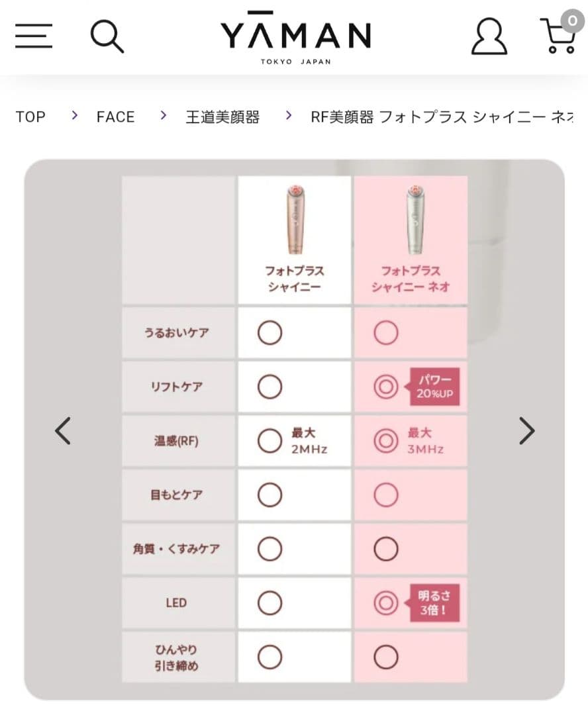Select the circle for うるおいケア on フォトプラス シャイニー
The height and width of the screenshot is (715, 588).
(269, 332)
